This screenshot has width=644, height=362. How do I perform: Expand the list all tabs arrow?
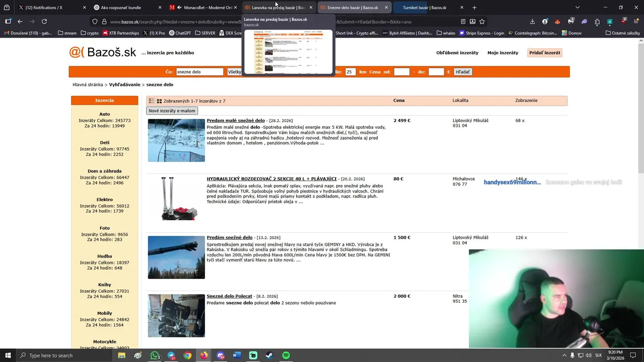578,8
